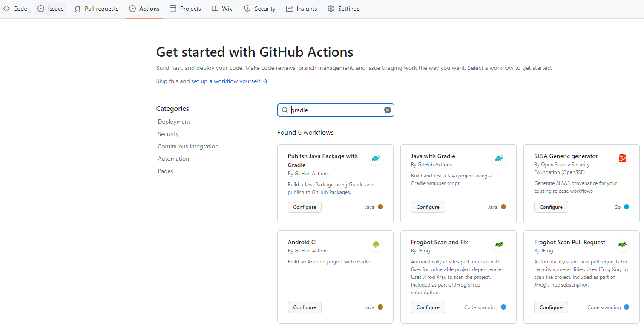Screen dimensions: 644x330
Task: Open the Pull requests tab
Action: click(x=96, y=9)
